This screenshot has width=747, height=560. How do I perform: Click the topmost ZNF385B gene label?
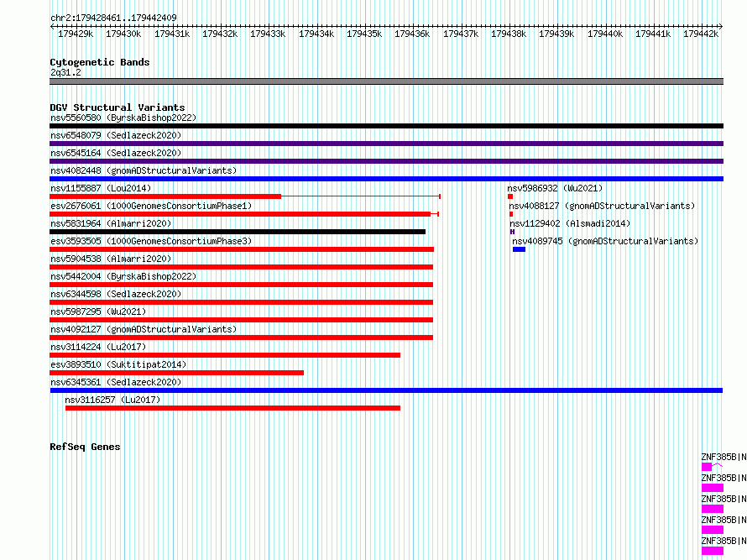click(x=723, y=457)
